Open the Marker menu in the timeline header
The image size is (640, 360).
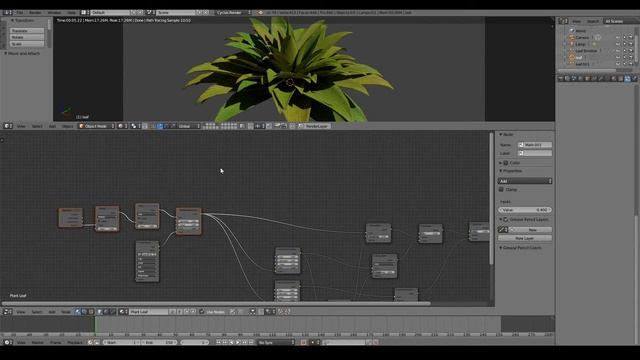[38, 342]
